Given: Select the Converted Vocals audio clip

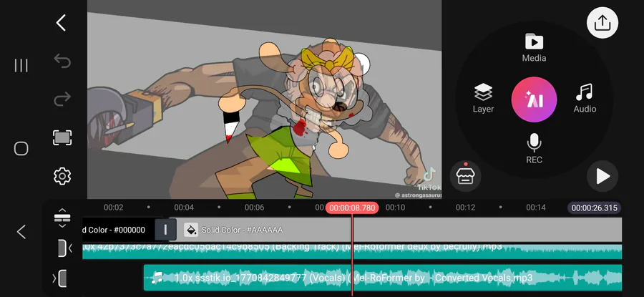Looking at the screenshot, I should (x=382, y=278).
